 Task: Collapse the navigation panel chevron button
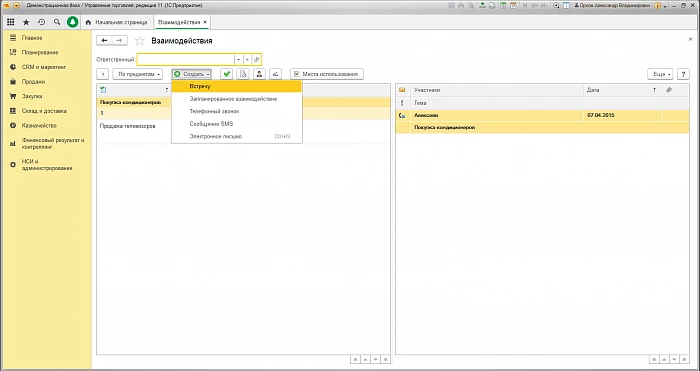pyautogui.click(x=103, y=74)
